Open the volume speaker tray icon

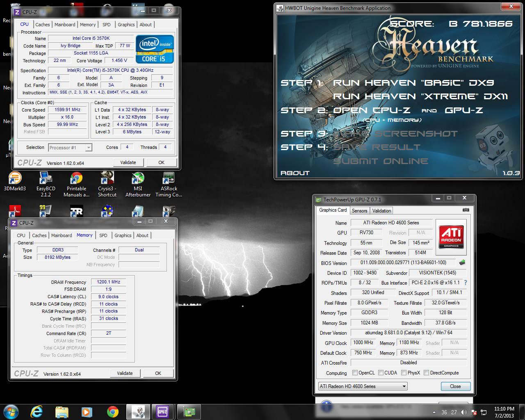[463, 412]
